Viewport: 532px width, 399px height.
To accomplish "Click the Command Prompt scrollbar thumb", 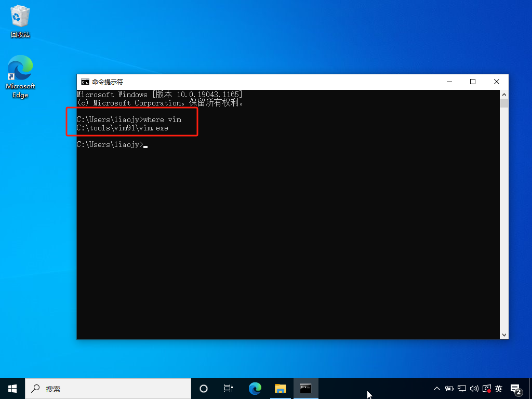I will pyautogui.click(x=504, y=103).
